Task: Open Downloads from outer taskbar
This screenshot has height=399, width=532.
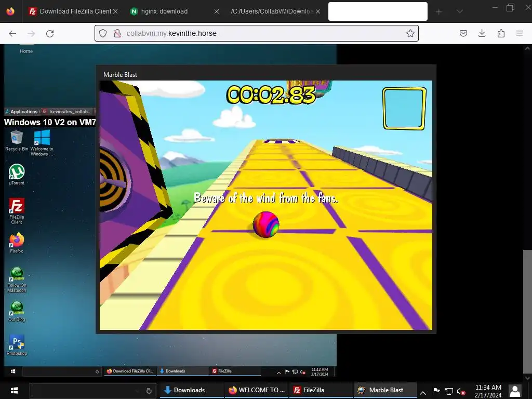Action: [x=192, y=390]
